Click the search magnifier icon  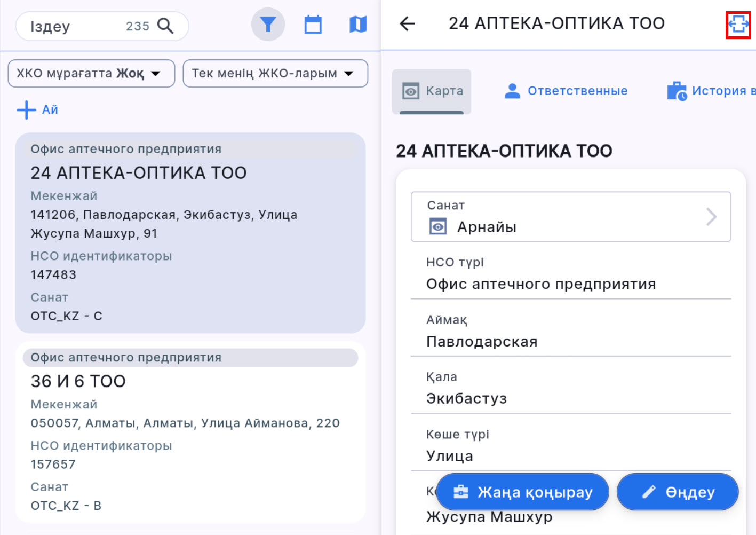click(165, 26)
